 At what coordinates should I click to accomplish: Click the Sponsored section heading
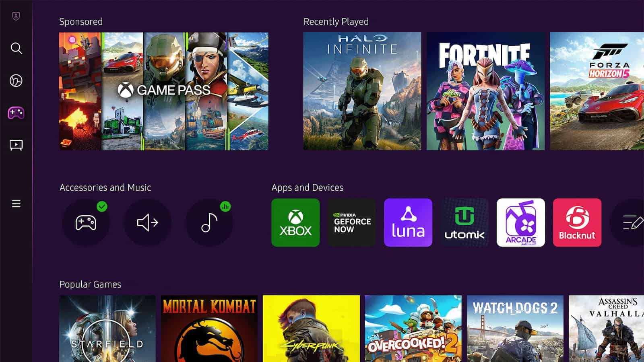[81, 22]
